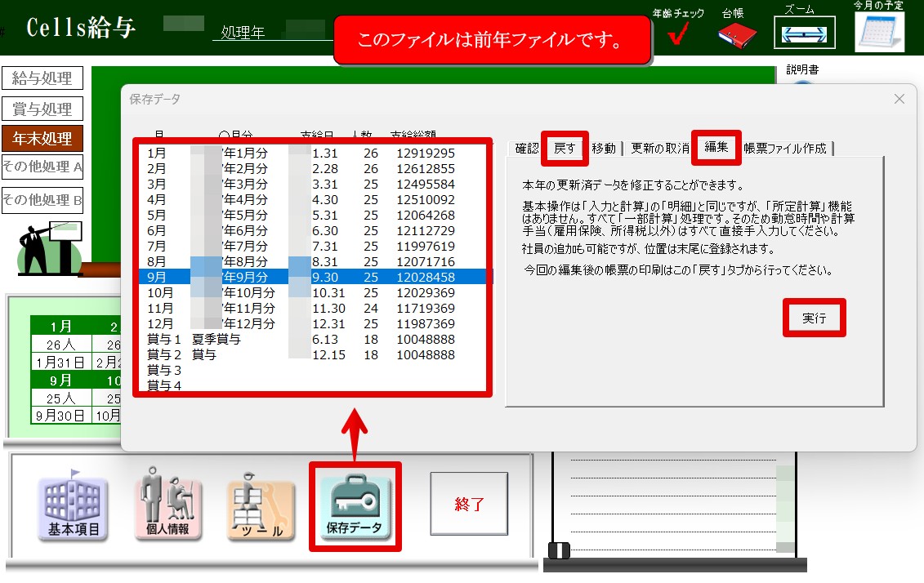Select the highlighted 9月 row in the list
The height and width of the screenshot is (583, 924).
312,278
